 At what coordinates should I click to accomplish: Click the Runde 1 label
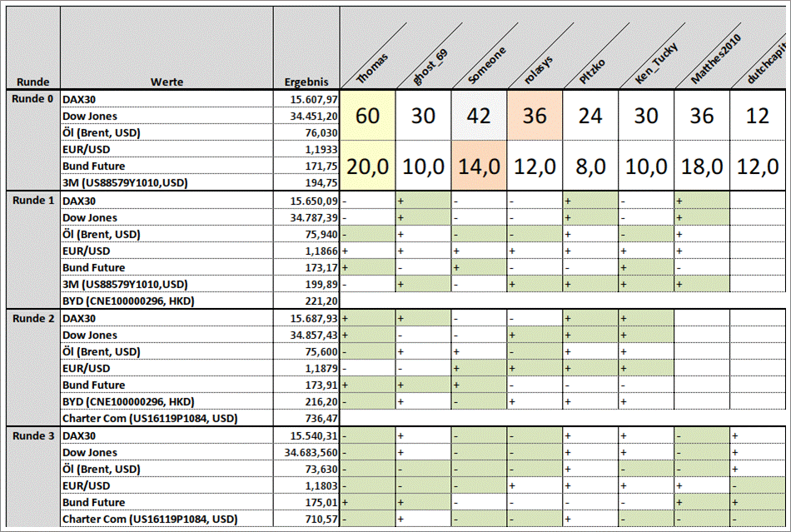coord(32,200)
